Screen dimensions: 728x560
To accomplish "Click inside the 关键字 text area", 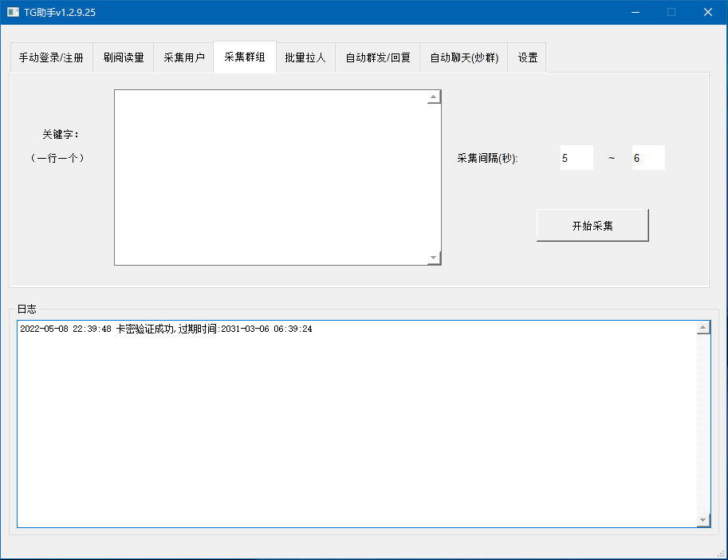I will tap(271, 177).
